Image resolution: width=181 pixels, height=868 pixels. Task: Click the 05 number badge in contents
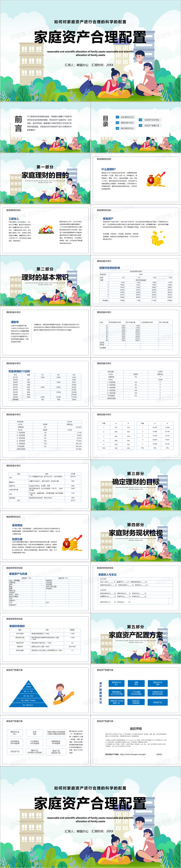140,125
